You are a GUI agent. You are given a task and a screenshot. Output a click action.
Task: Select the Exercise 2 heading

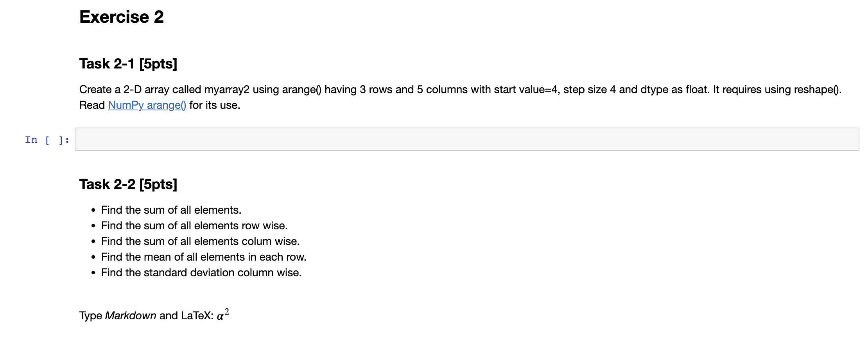pyautogui.click(x=121, y=17)
